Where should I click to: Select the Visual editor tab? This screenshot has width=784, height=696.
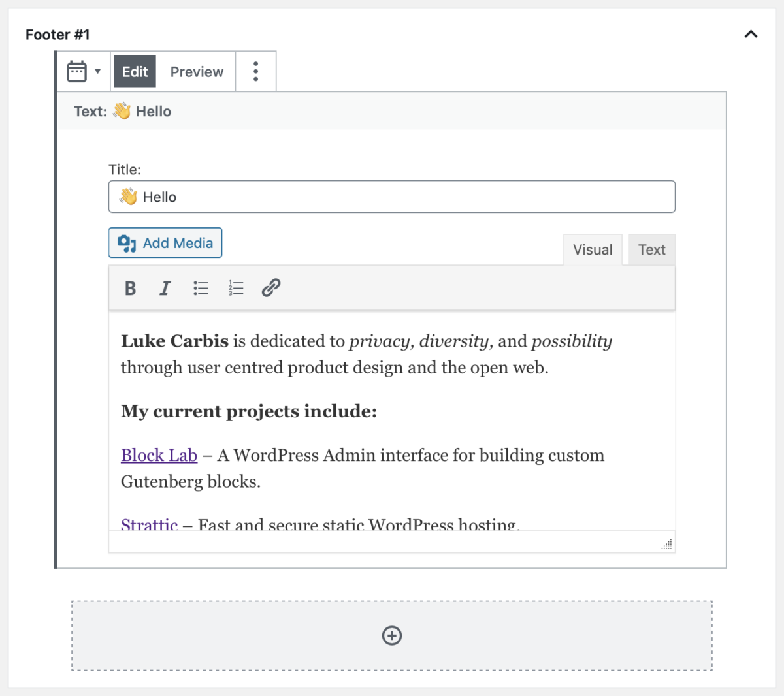click(592, 249)
